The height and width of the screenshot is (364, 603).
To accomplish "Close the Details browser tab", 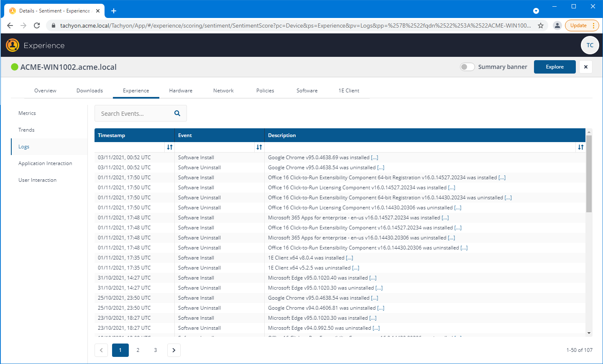I will point(98,11).
